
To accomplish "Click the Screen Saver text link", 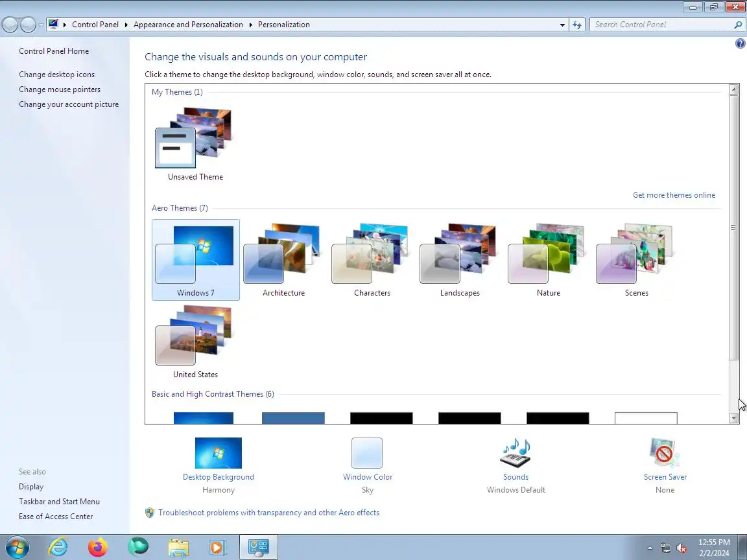I will (665, 477).
